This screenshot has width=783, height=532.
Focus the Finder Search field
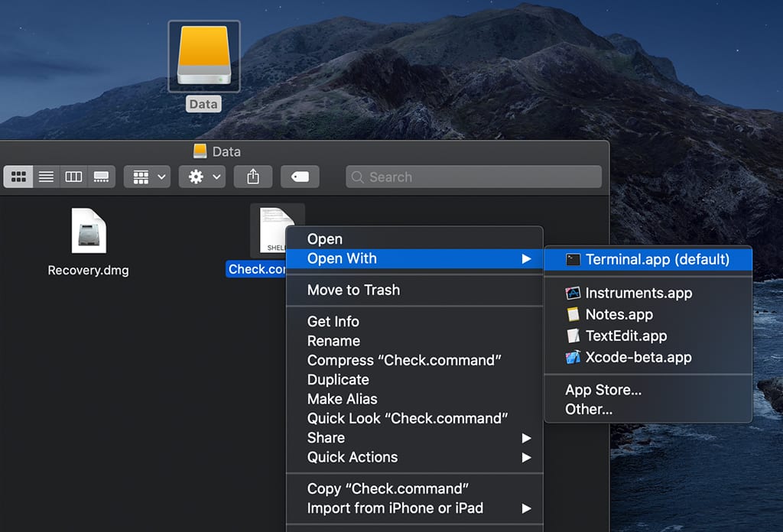(x=473, y=177)
